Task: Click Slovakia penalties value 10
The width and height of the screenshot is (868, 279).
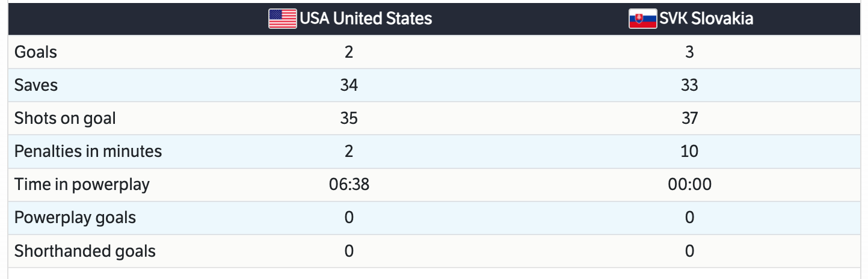Action: (689, 151)
